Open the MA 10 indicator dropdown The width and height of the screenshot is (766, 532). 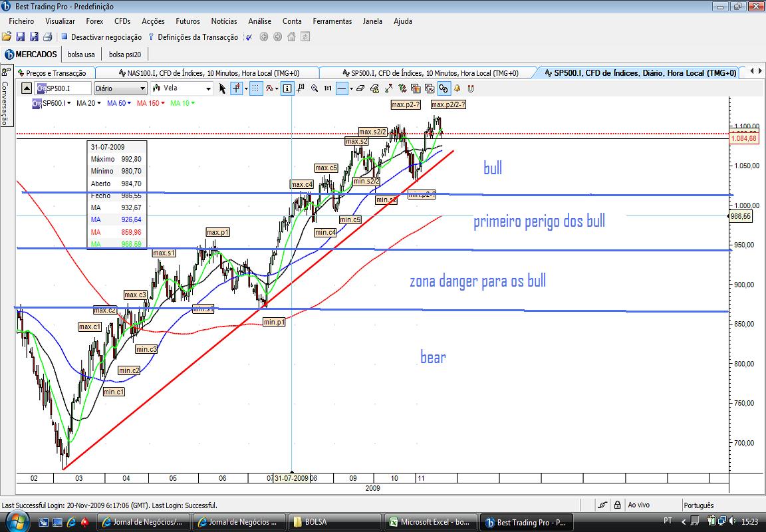[182, 103]
